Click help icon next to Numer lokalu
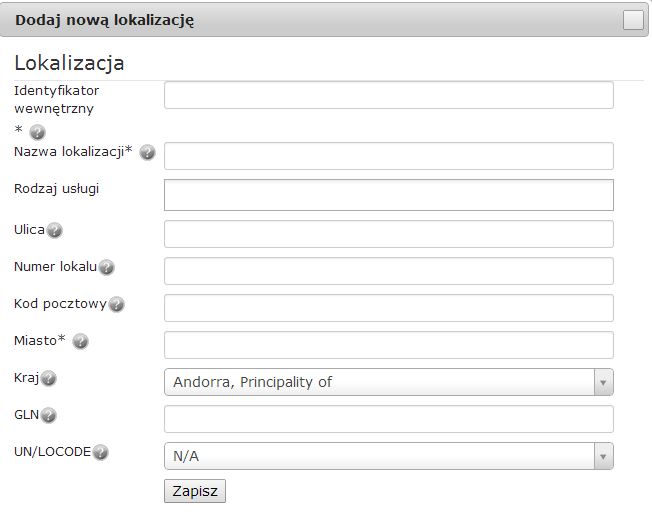 click(x=107, y=267)
